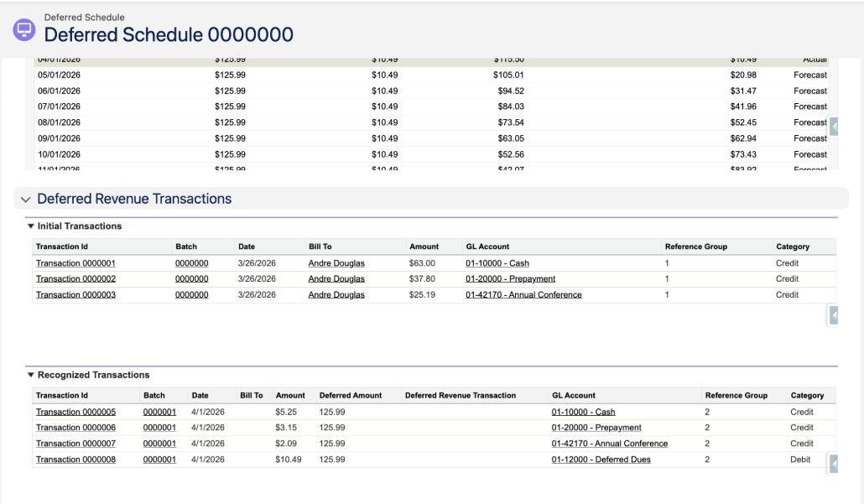This screenshot has height=504, width=864.
Task: Click the $5.25 amount cell
Action: 286,412
